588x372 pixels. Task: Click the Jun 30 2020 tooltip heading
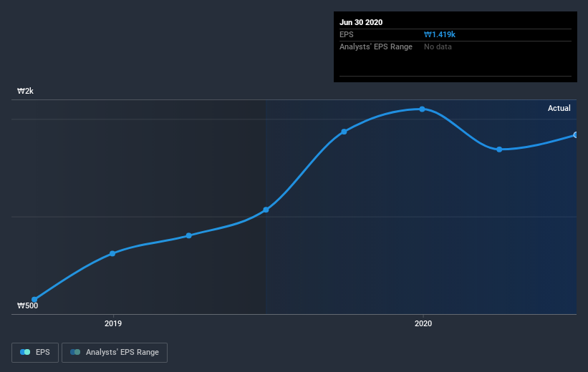[361, 22]
